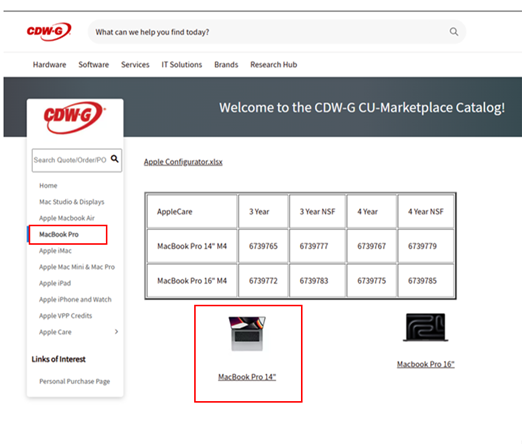Image resolution: width=522 pixels, height=444 pixels.
Task: Click the CDW-G logo in the header
Action: (x=49, y=32)
